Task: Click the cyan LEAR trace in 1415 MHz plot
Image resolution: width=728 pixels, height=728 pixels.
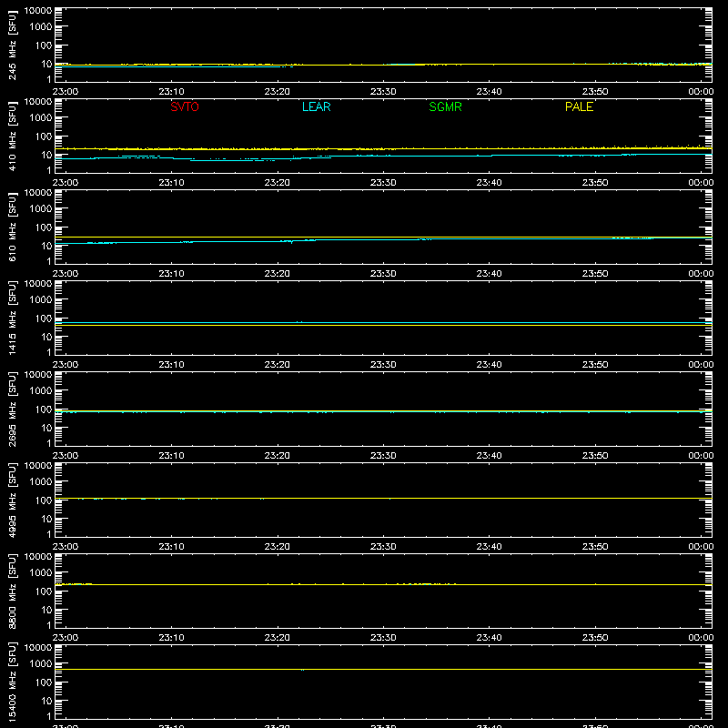Action: tap(383, 322)
